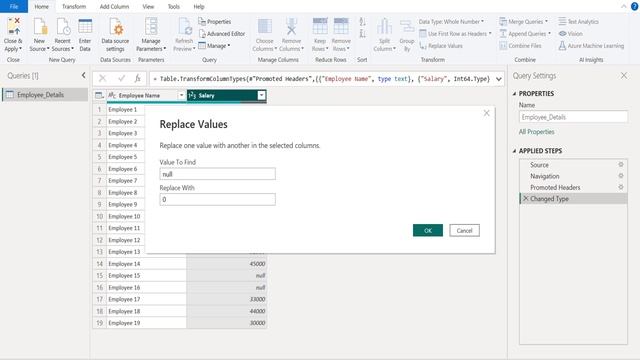640x360 pixels.
Task: Click the Remove Rows icon
Action: (x=341, y=27)
